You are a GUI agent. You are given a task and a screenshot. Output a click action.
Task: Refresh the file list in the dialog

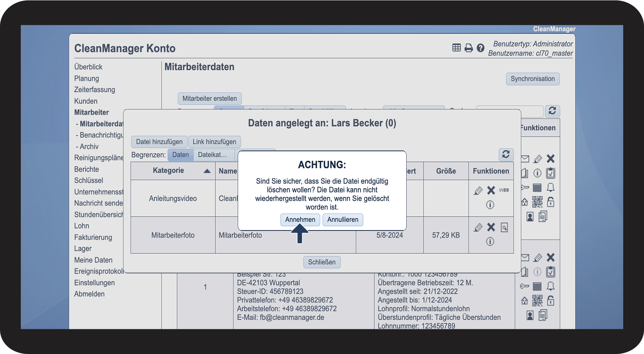tap(506, 155)
